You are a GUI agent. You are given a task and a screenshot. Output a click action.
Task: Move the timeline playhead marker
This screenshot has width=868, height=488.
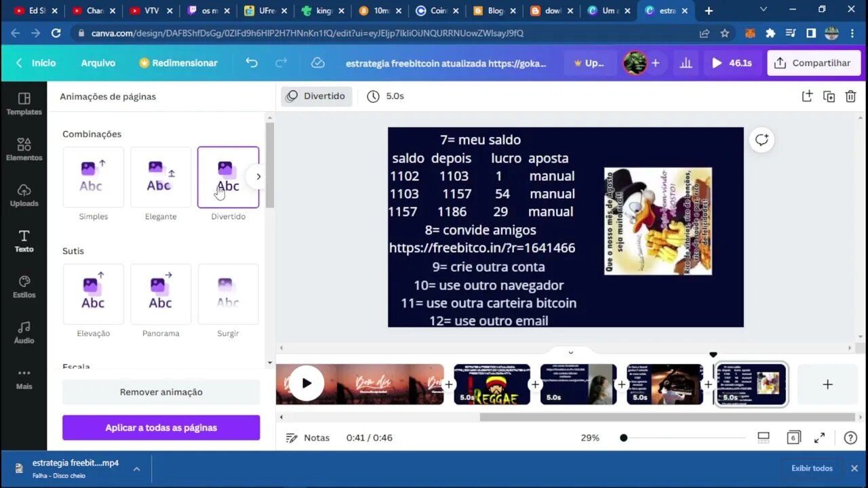[x=713, y=354]
